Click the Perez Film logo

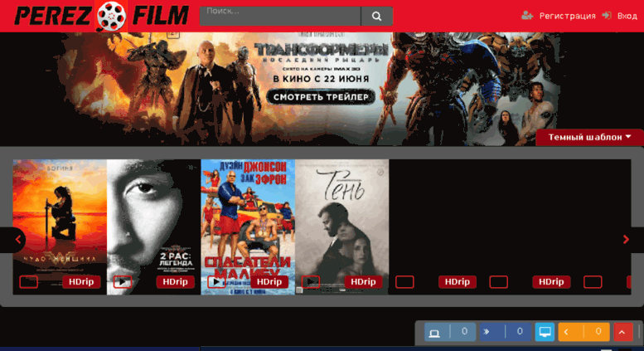[x=101, y=16]
